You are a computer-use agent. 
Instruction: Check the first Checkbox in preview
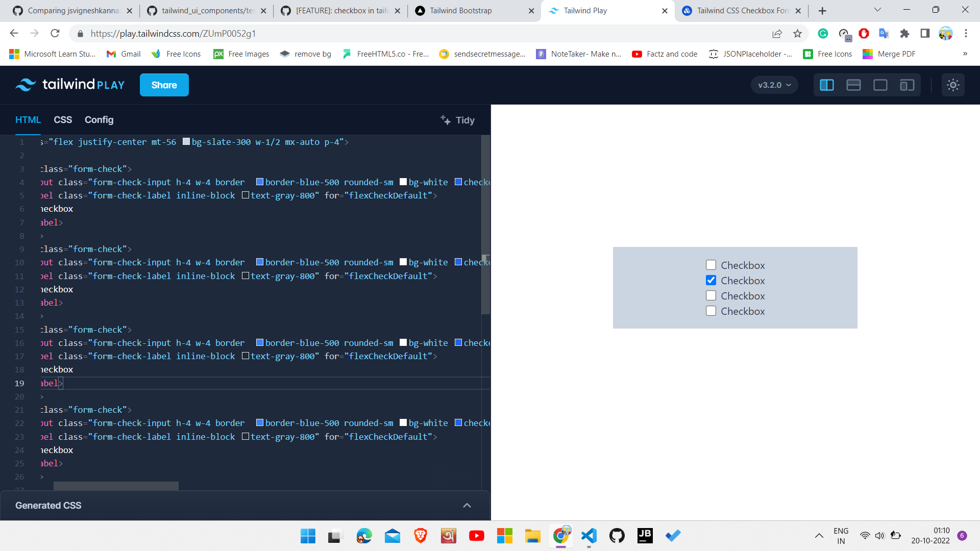710,265
